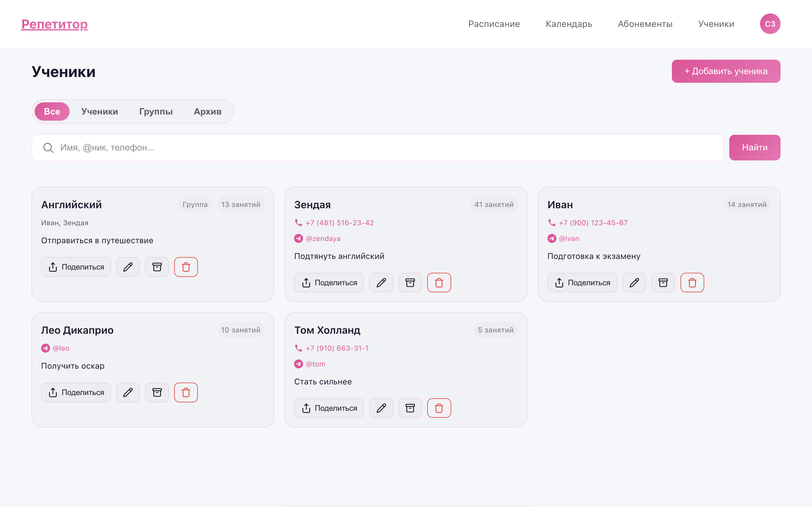This screenshot has height=507, width=812.
Task: Delete Зендая with the trash icon
Action: coord(439,283)
